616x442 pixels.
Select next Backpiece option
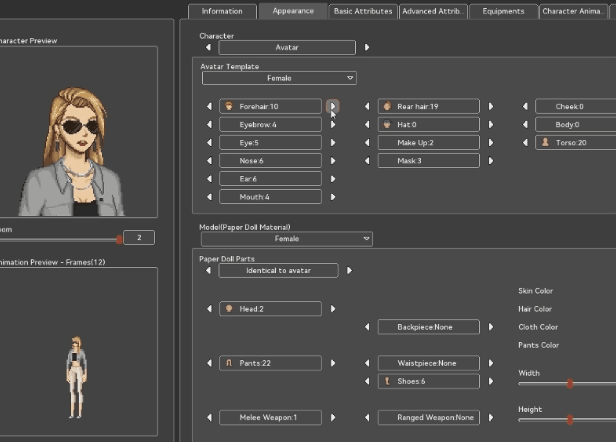click(491, 327)
